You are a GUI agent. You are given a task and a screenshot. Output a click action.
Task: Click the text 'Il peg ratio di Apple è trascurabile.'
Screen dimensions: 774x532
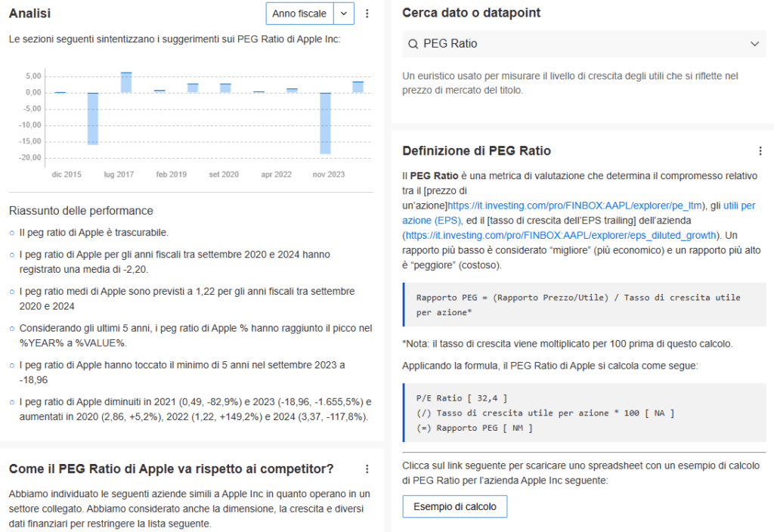pyautogui.click(x=94, y=233)
